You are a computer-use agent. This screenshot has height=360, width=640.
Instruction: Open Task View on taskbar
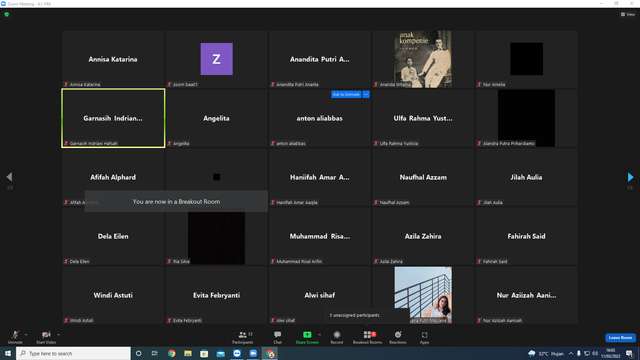(155, 353)
